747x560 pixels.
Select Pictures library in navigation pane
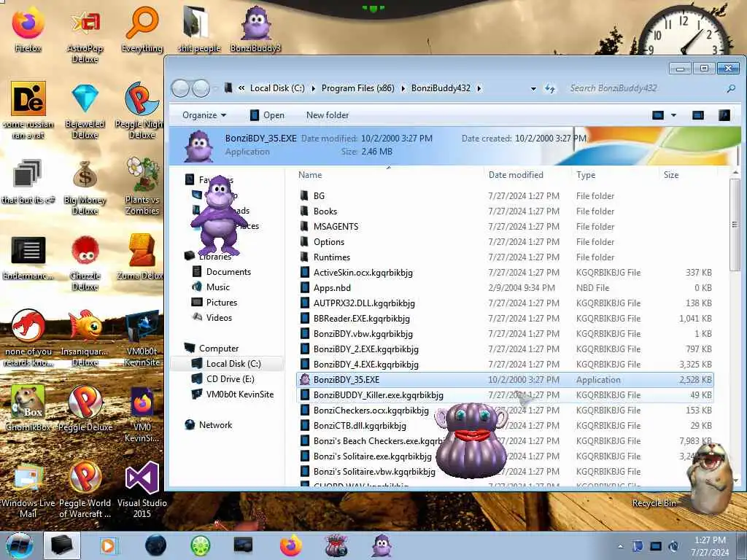[214, 303]
